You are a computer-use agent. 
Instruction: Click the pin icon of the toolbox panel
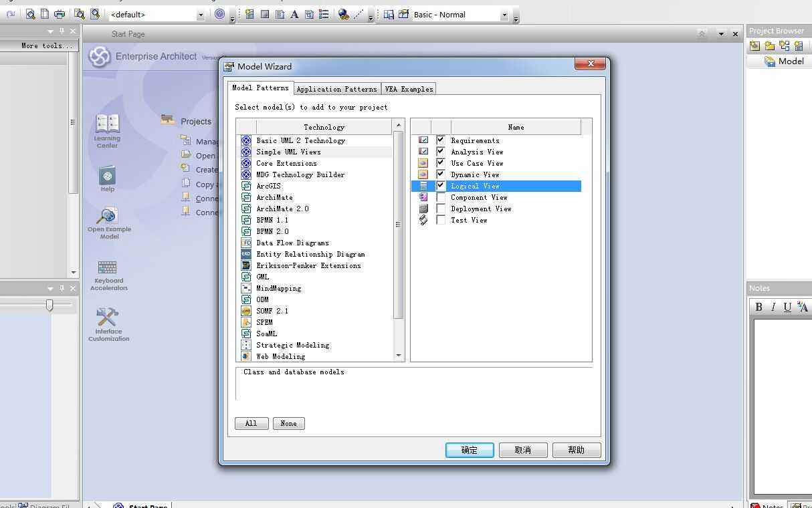pyautogui.click(x=62, y=31)
